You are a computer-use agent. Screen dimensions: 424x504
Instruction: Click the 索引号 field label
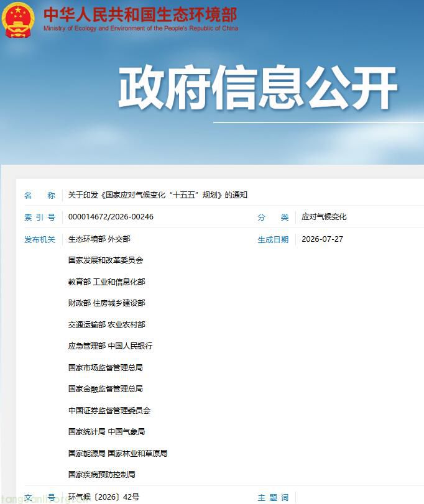tap(40, 218)
